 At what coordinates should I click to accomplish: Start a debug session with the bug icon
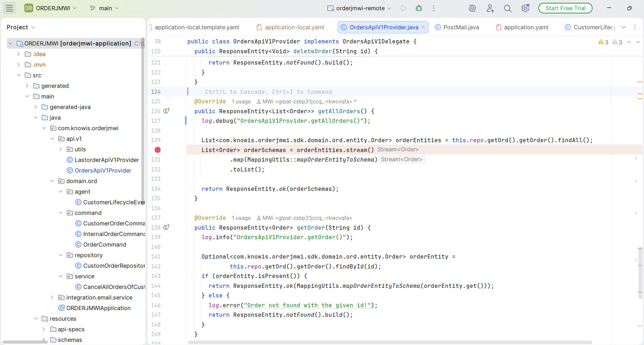[x=419, y=8]
